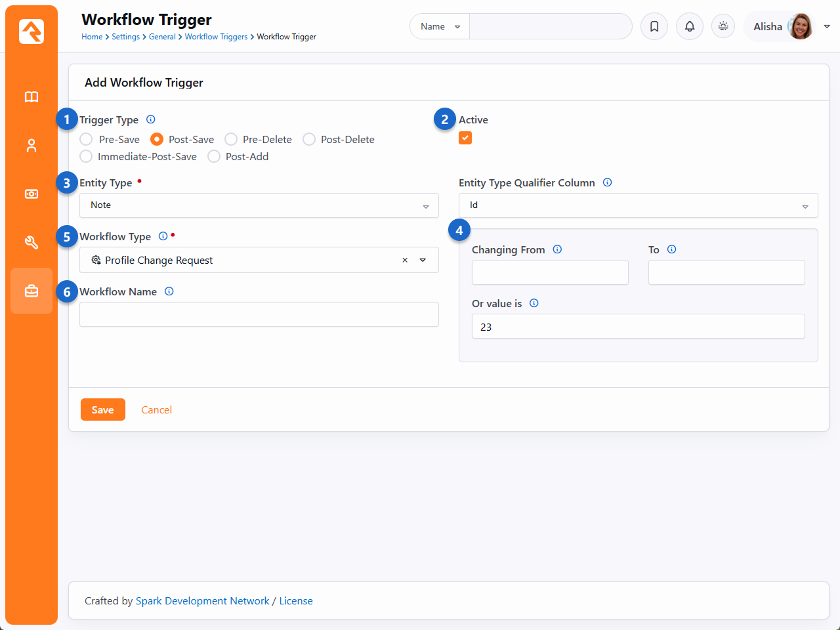The image size is (840, 630).
Task: Focus the Workflow Name text field
Action: (259, 314)
